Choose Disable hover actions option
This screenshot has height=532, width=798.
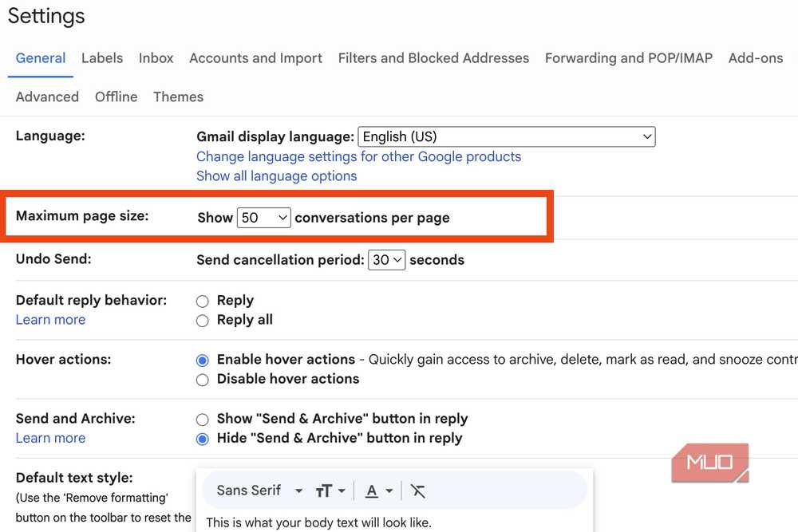(x=203, y=380)
